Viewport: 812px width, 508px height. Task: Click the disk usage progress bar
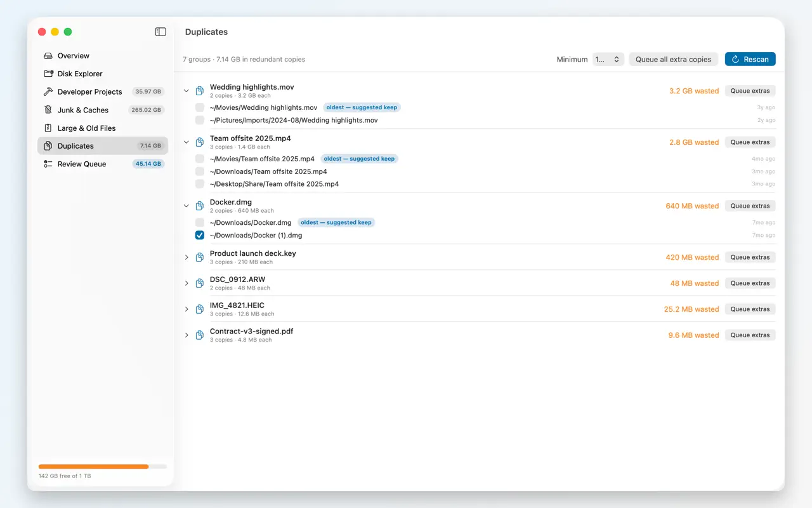[103, 466]
